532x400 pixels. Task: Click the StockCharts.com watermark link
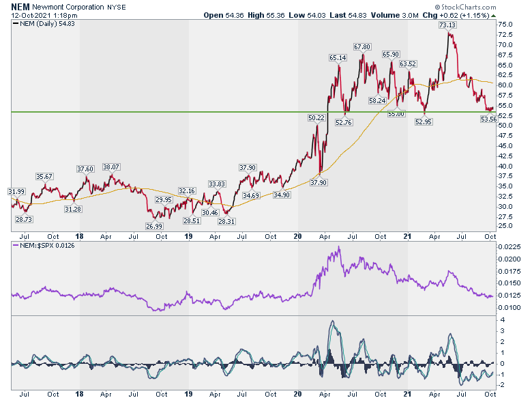coord(465,7)
